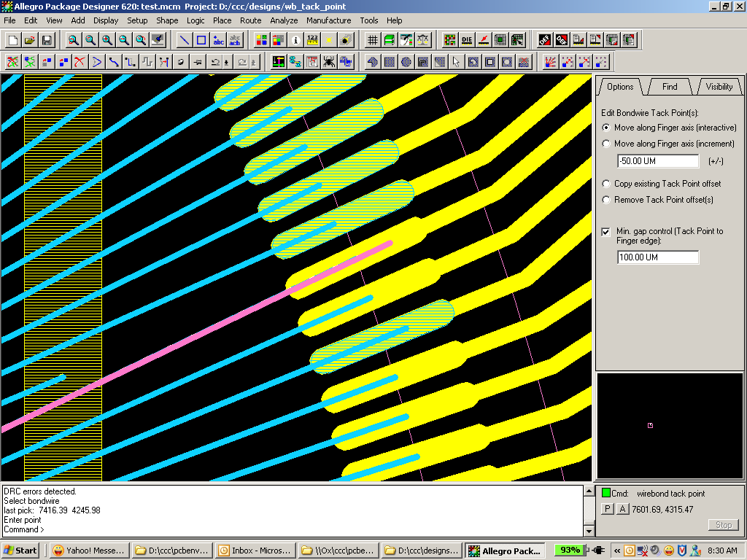
Task: Select the Text Edit tool
Action: pyautogui.click(x=235, y=40)
